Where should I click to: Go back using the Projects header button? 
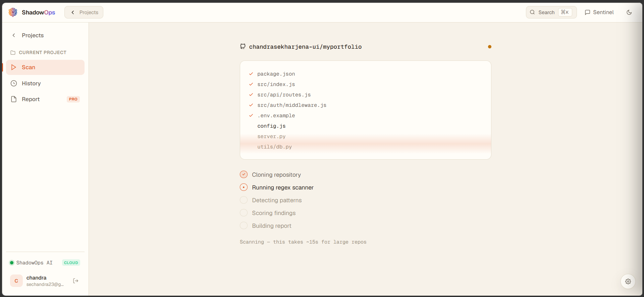(x=84, y=12)
